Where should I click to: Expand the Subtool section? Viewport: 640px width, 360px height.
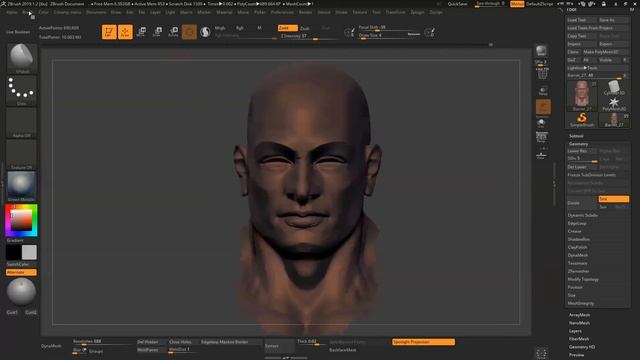576,136
